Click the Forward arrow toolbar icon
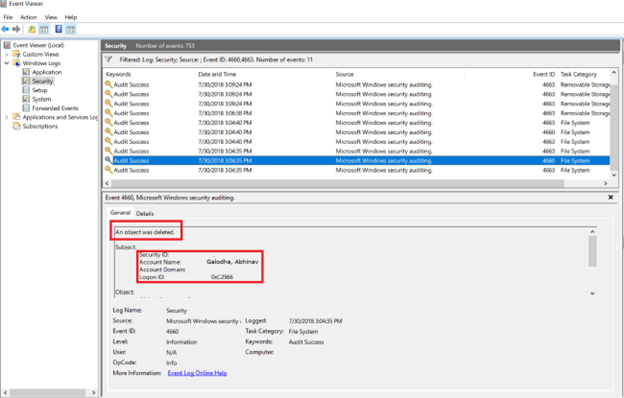Screen dimensions: 624x398 point(16,29)
